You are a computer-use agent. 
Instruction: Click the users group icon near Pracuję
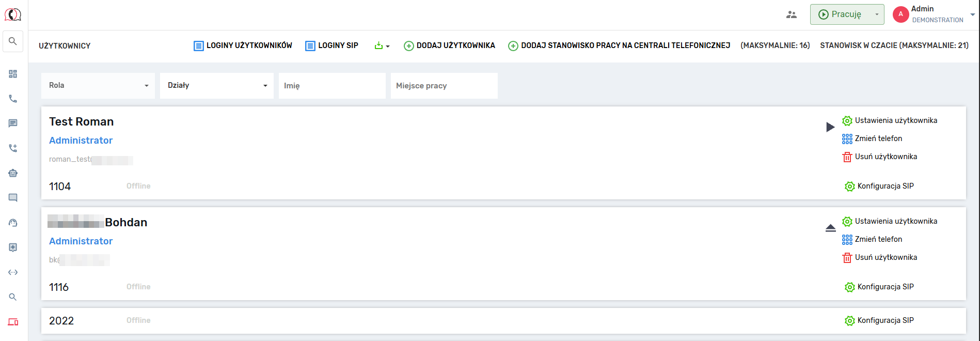coord(791,14)
